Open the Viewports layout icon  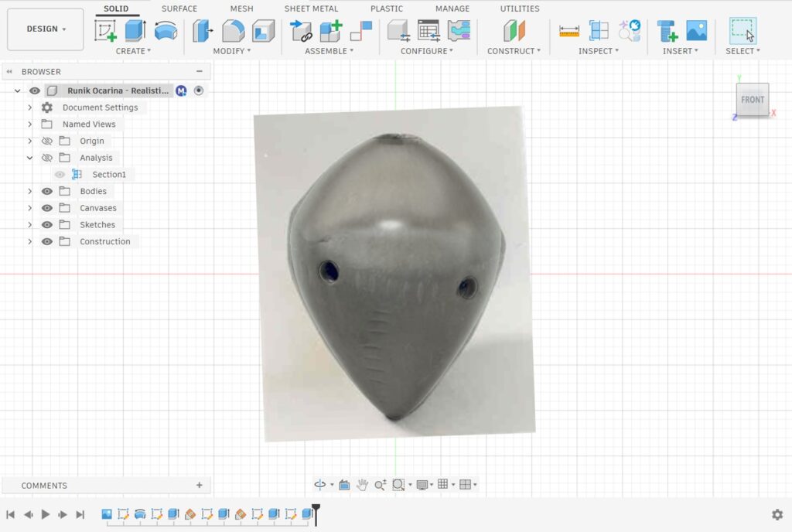pos(465,485)
